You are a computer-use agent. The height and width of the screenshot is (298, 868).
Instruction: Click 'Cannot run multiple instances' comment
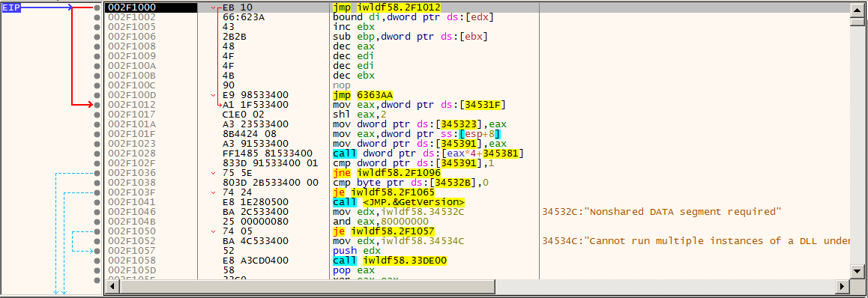(696, 241)
